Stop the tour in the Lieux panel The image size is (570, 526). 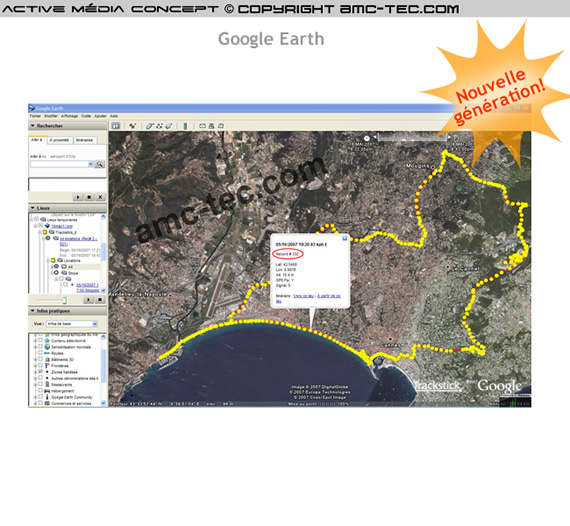tap(100, 300)
